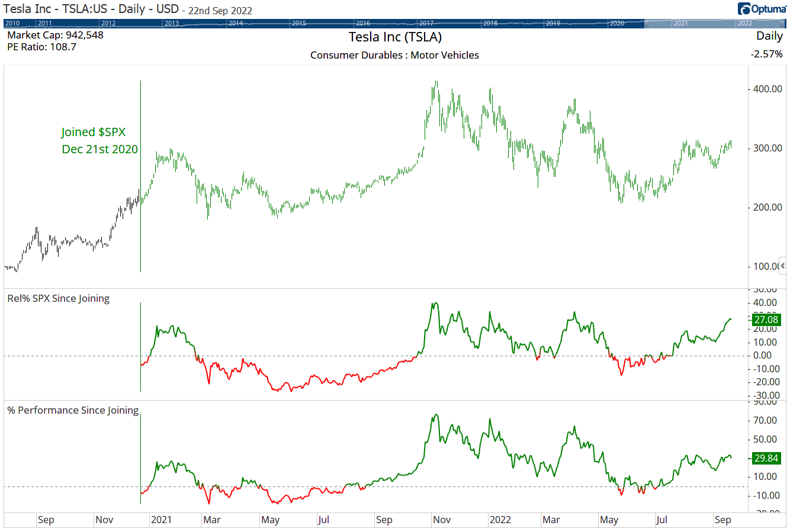Select the Joined $SPX Dec 21st 2020 annotation

point(99,140)
